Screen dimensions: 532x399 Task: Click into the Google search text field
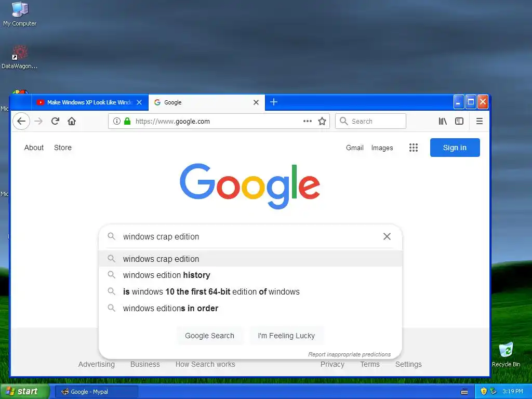[x=249, y=236]
